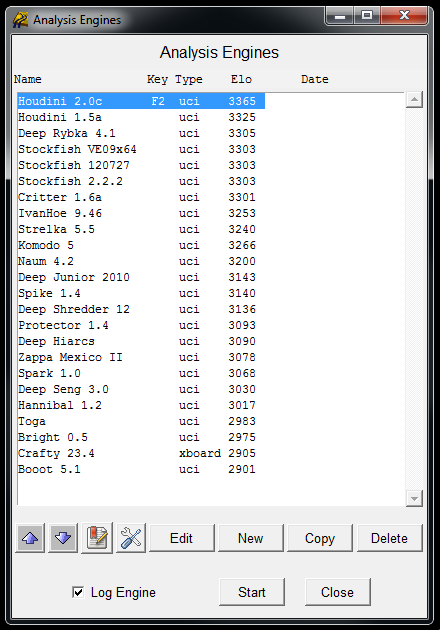440x630 pixels.
Task: Select Deep Rybka 4.1 in the list
Action: (141, 133)
